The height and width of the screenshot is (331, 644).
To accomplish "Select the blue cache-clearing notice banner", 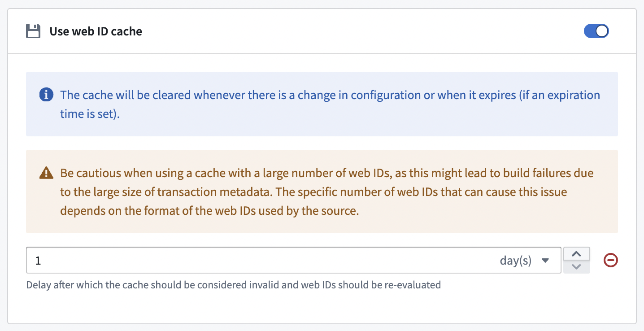I will point(322,104).
